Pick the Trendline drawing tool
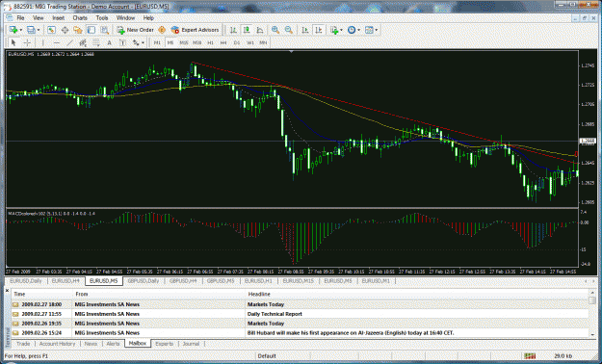 (69, 42)
